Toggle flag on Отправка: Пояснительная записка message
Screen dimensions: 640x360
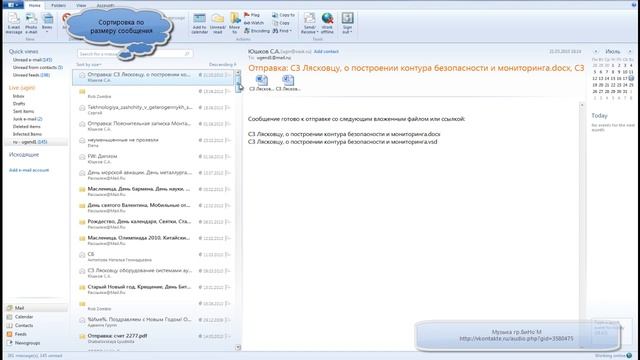228,124
